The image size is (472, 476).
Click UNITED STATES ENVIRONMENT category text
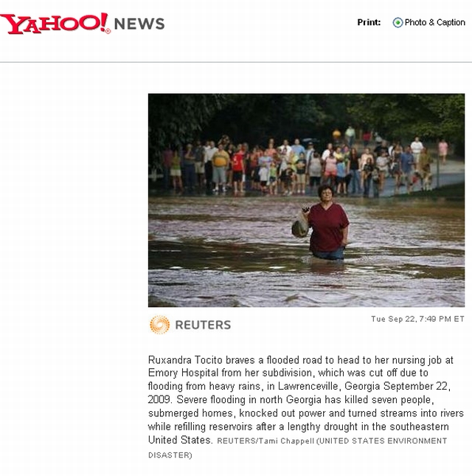[383, 441]
